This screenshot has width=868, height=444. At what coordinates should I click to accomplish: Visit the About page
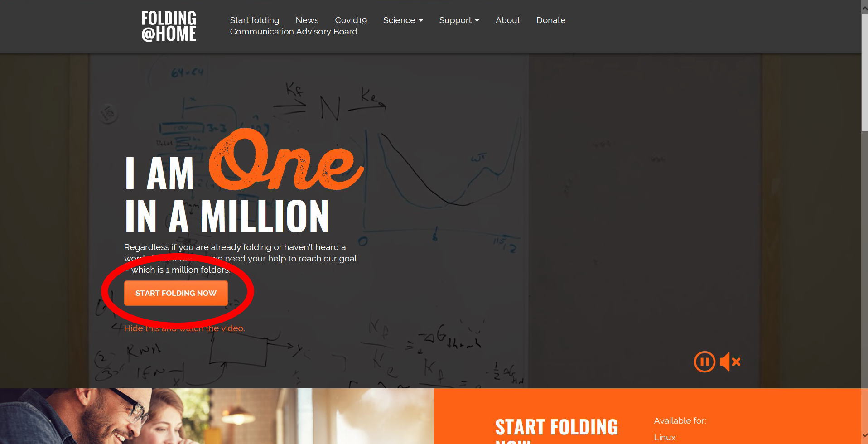(507, 20)
